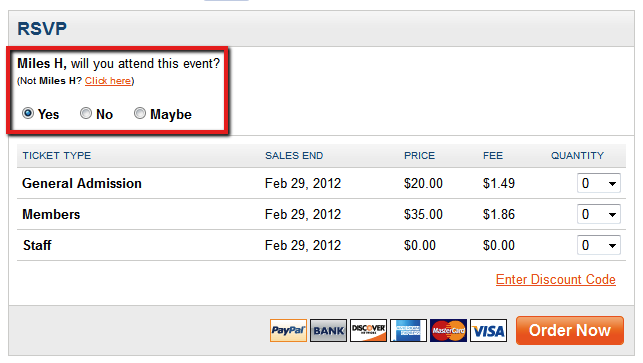Screen dimensions: 643x363
Task: Select the Maybe radio button
Action: (x=140, y=113)
